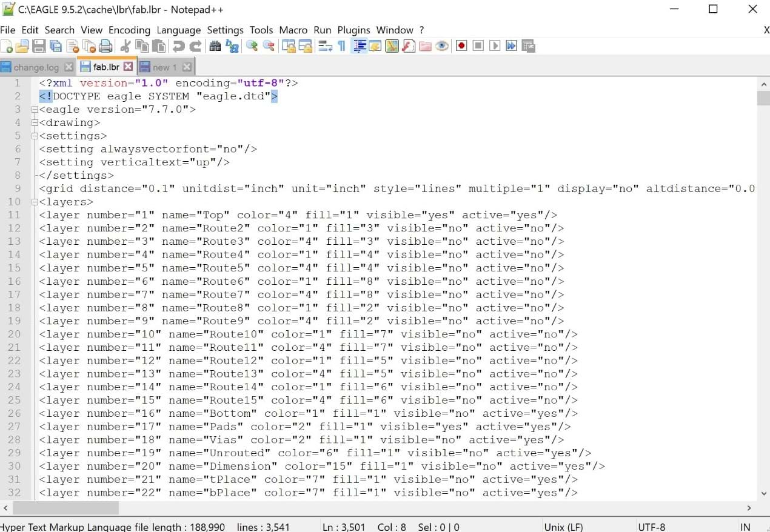The height and width of the screenshot is (532, 770).
Task: Click the length : 188,990 status text
Action: coord(189,527)
